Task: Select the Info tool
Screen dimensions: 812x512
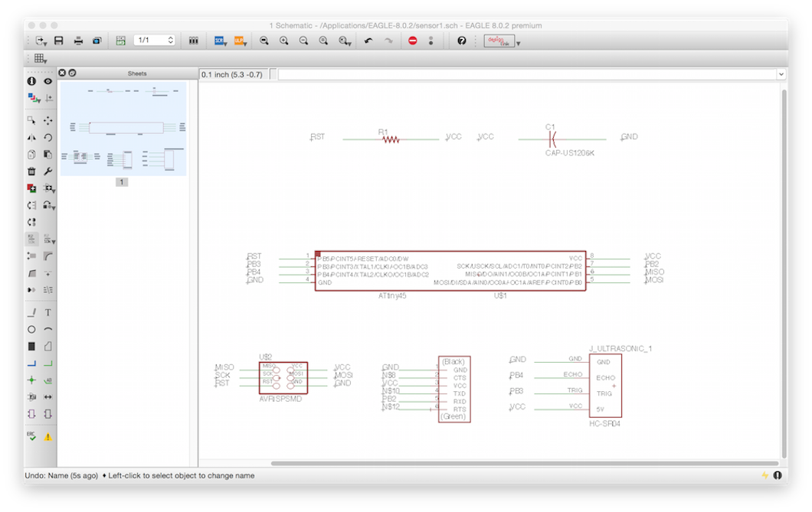Action: [31, 81]
